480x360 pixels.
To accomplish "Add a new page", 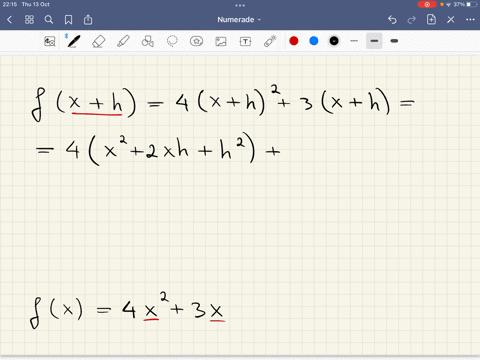I will [x=431, y=19].
